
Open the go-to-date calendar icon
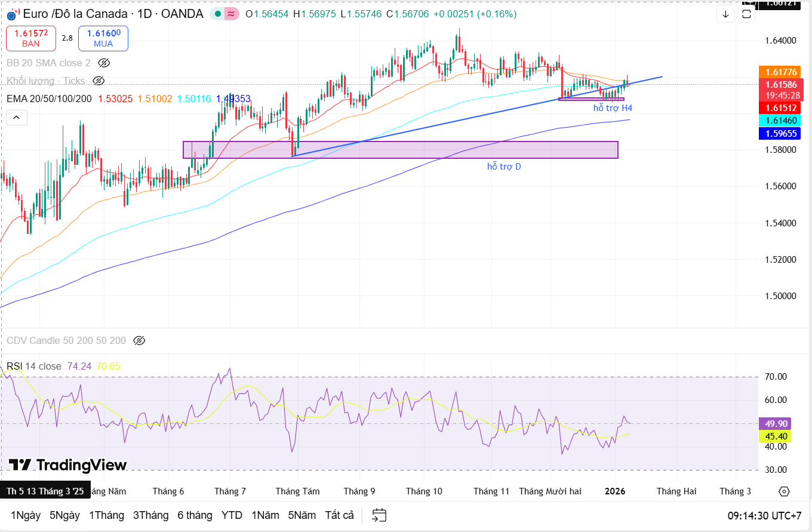coord(379,515)
